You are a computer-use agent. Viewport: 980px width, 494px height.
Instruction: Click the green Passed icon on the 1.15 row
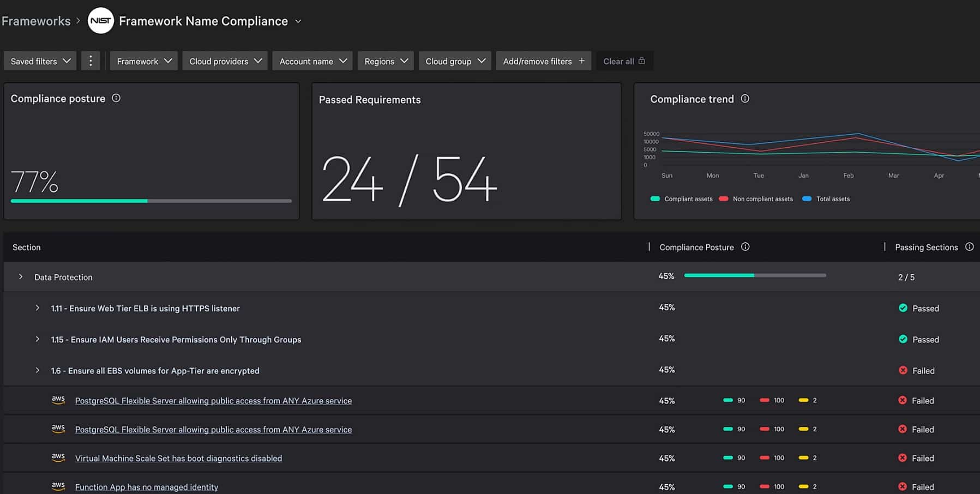click(903, 339)
